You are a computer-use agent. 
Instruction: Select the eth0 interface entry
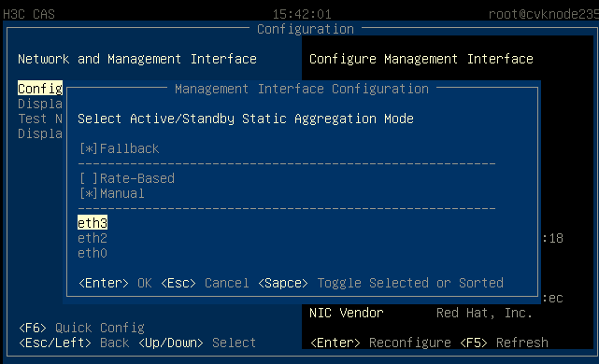(93, 253)
